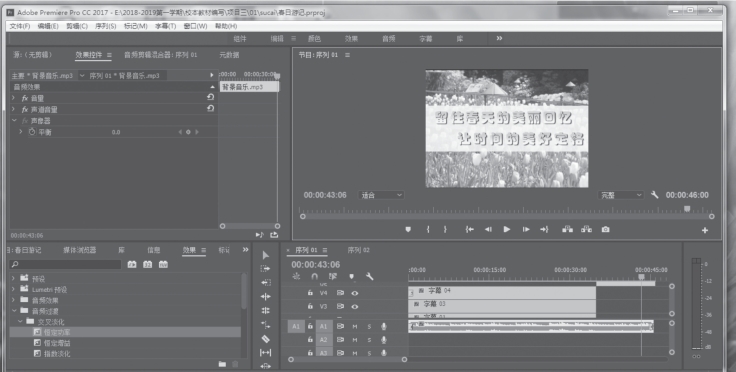Collapse the 音频过渡 folder
The width and height of the screenshot is (736, 372).
14,311
